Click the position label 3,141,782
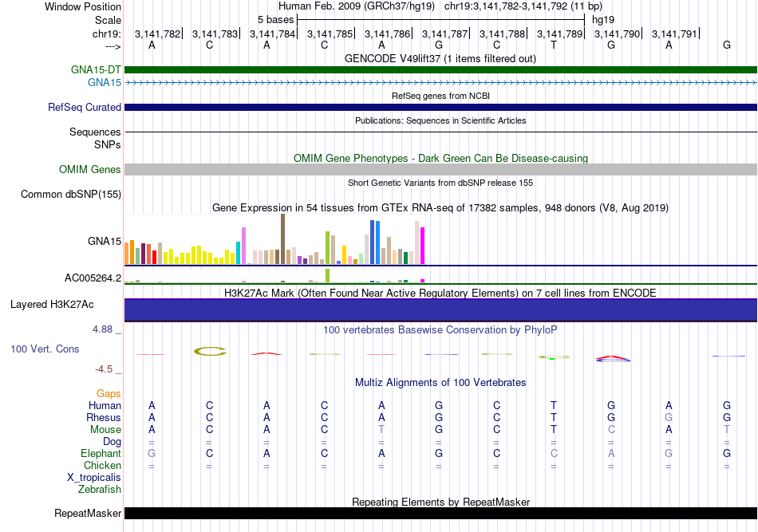The width and height of the screenshot is (758, 532). (158, 33)
